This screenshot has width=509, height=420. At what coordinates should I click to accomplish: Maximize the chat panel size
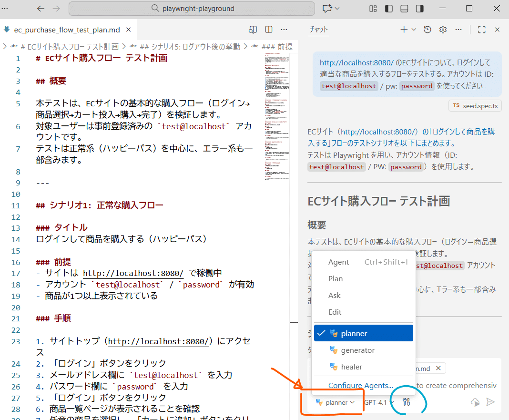pos(481,30)
